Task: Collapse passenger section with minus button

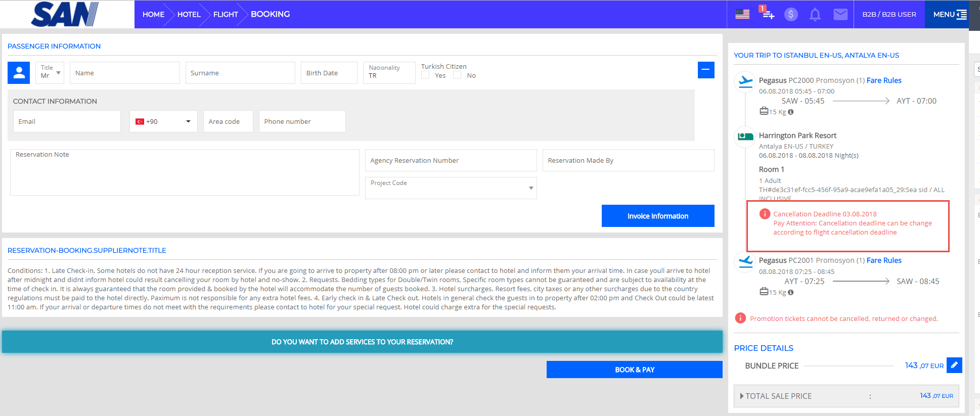Action: pos(705,70)
